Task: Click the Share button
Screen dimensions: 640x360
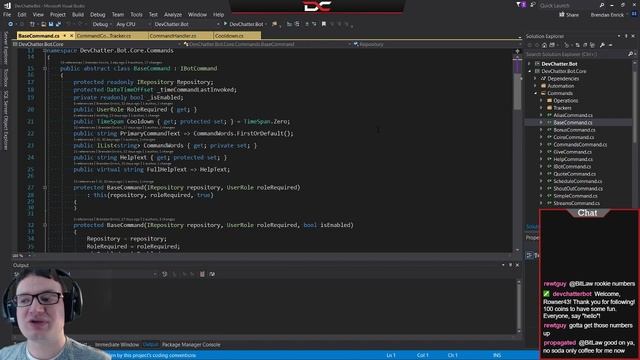Action: coord(569,15)
